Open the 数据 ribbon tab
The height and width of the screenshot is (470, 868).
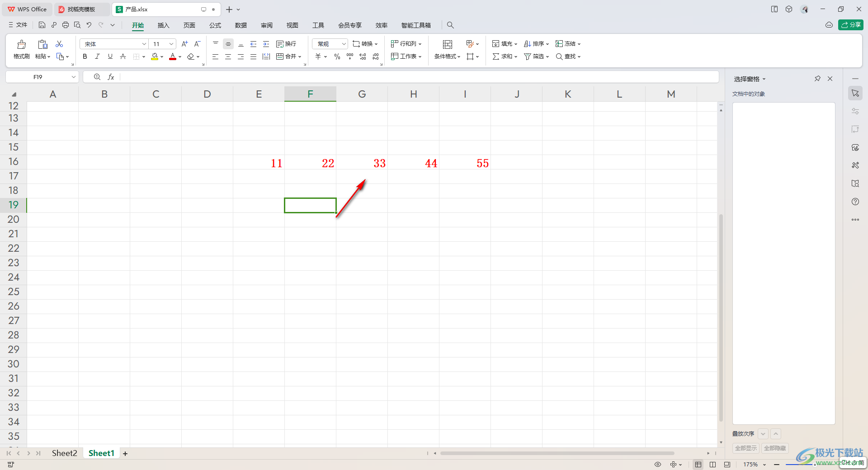coord(241,25)
